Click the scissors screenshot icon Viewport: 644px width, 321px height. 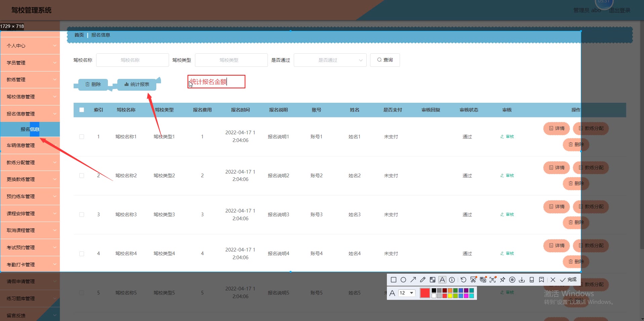[473, 280]
